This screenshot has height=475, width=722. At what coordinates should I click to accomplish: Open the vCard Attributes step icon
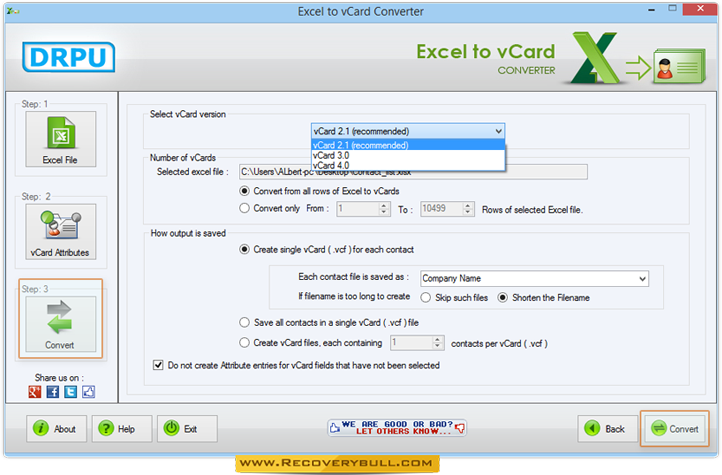[x=61, y=232]
